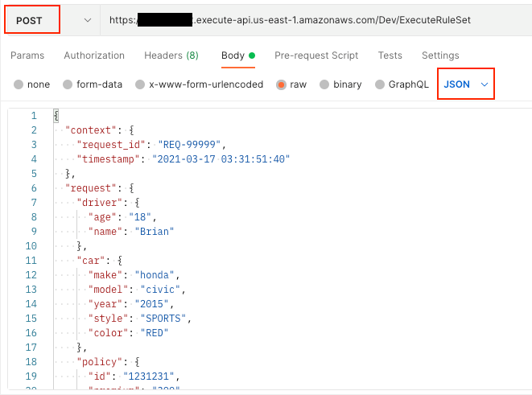Click the "car" key on line 11
Viewport: 532px width, 395px height.
(91, 261)
